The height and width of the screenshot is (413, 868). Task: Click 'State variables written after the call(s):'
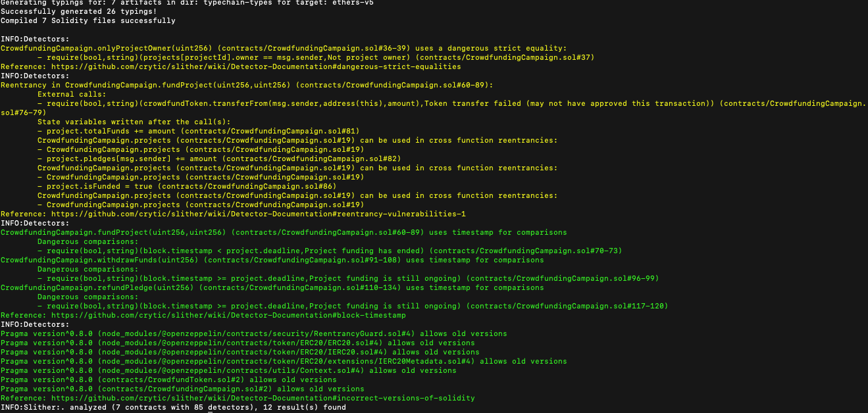click(134, 122)
